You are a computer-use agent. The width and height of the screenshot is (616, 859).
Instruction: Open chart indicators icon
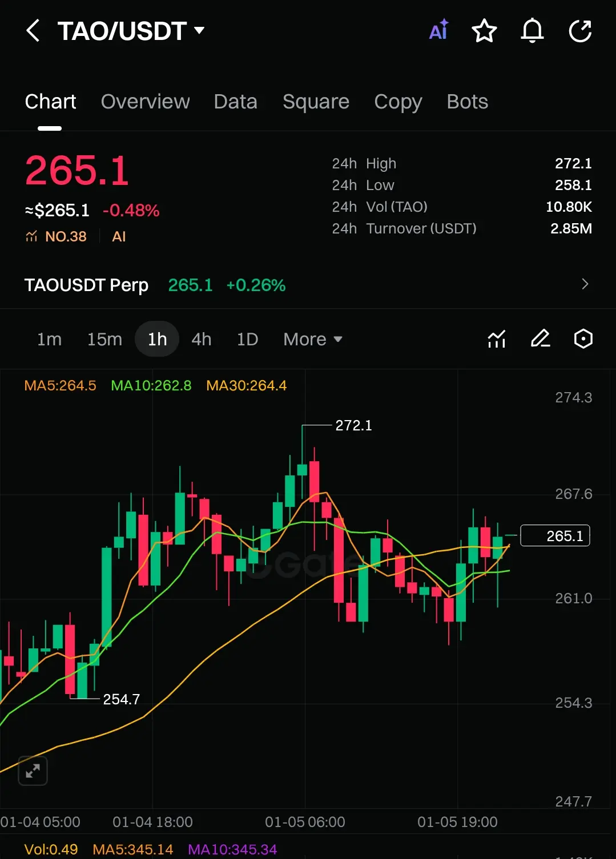click(497, 339)
